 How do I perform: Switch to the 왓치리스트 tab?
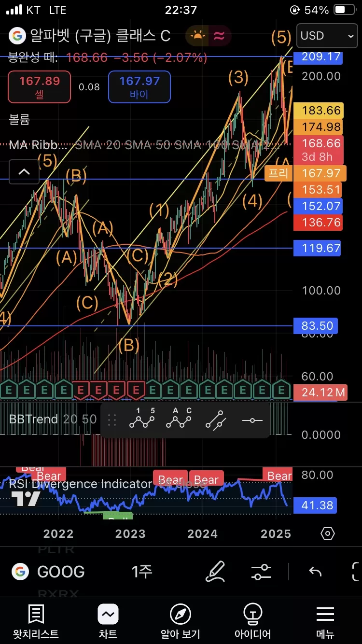point(36,621)
